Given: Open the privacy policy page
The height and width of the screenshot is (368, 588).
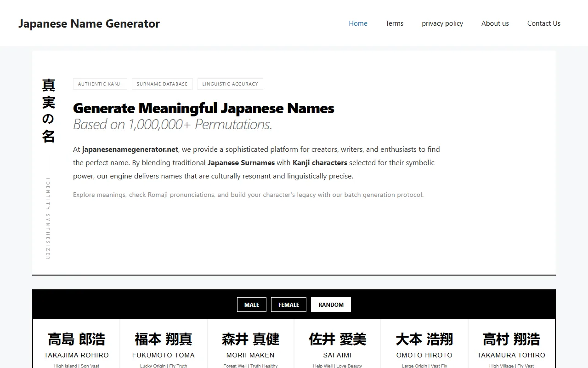Looking at the screenshot, I should tap(442, 23).
